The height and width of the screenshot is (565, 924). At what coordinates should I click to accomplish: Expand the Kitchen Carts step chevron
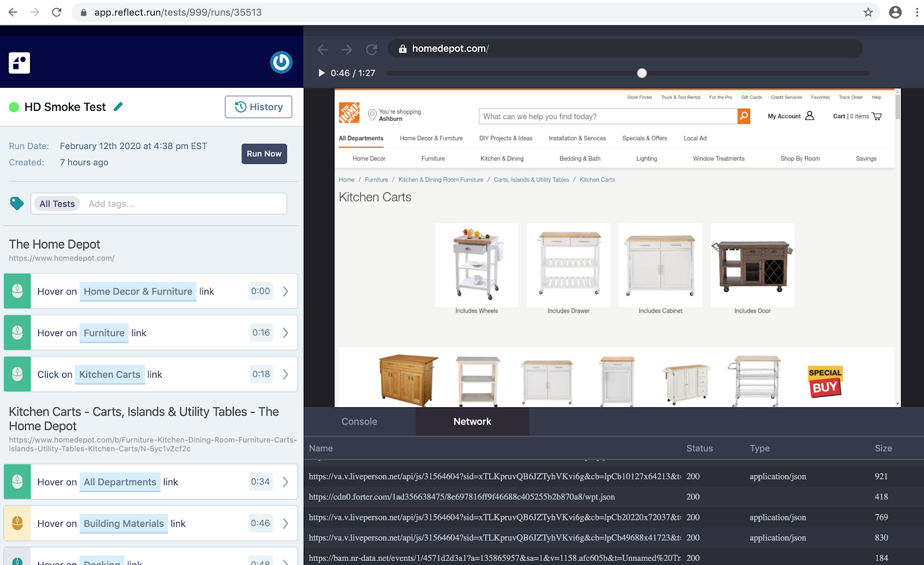click(285, 374)
